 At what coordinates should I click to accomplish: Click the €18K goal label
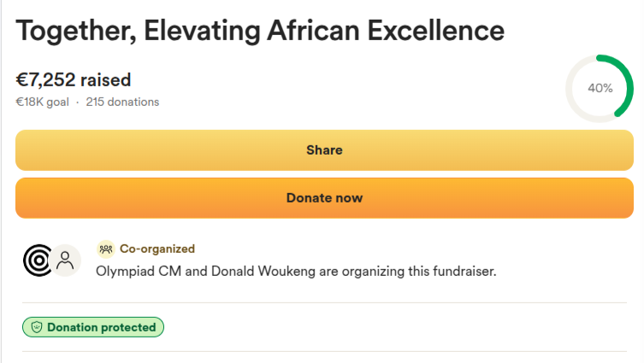[x=42, y=102]
